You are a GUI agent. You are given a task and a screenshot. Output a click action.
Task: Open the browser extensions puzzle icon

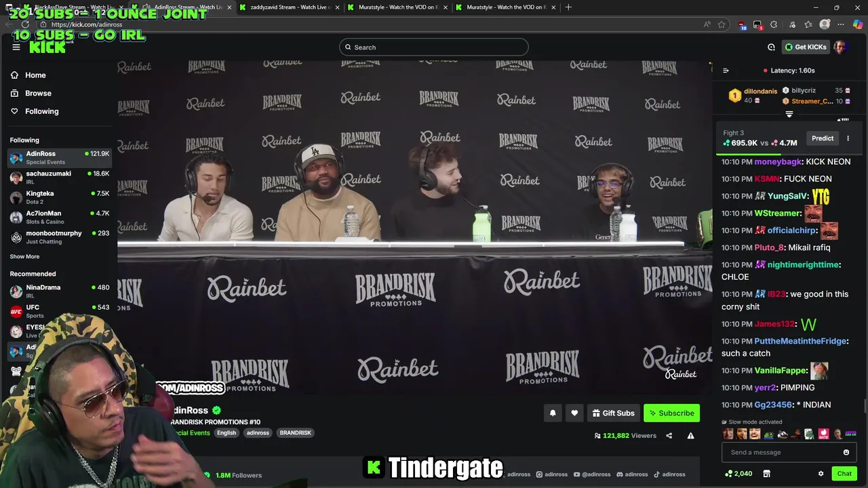[x=774, y=24]
